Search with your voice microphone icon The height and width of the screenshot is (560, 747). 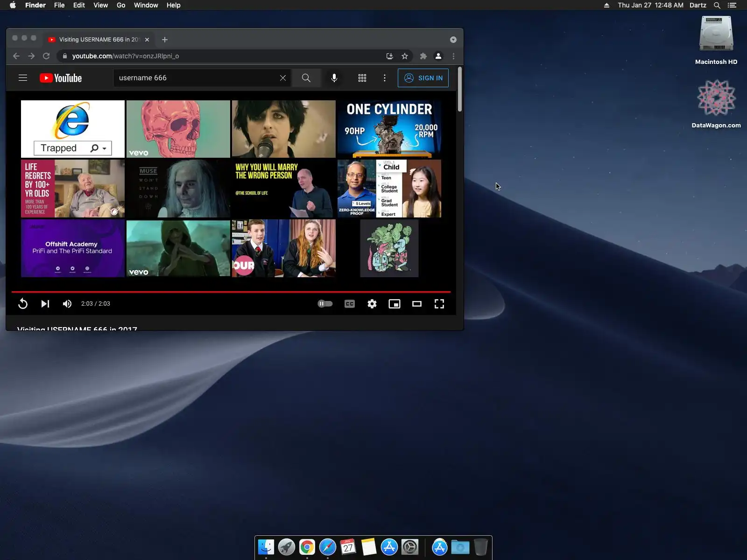click(334, 78)
